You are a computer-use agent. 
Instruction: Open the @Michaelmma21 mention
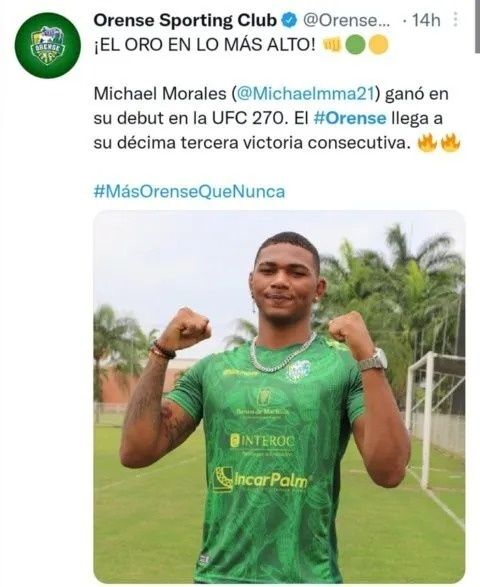click(306, 94)
